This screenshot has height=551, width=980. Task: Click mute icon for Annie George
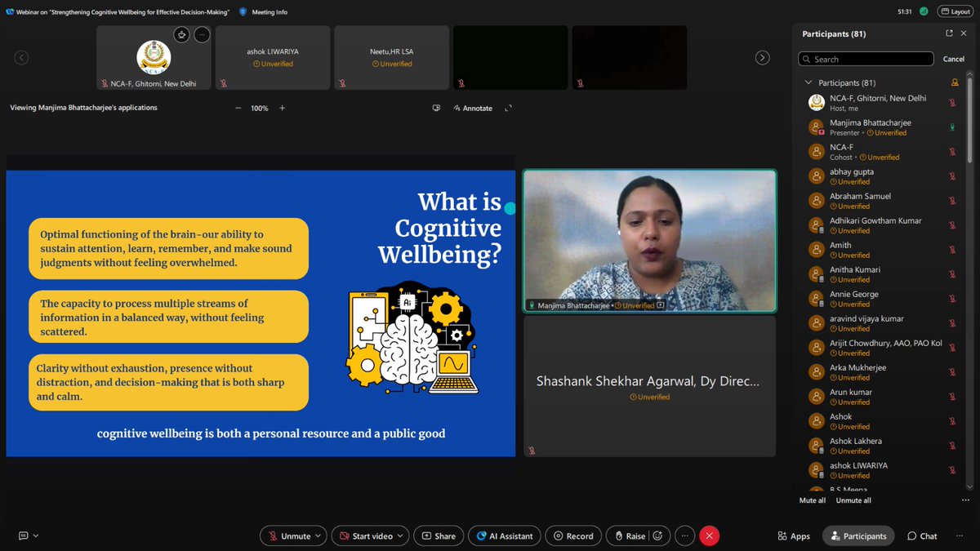point(951,299)
